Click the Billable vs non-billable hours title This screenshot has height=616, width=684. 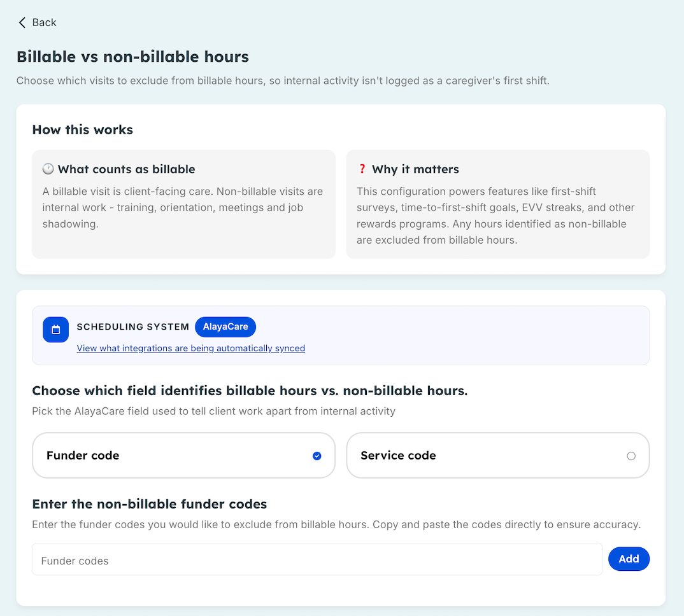132,57
